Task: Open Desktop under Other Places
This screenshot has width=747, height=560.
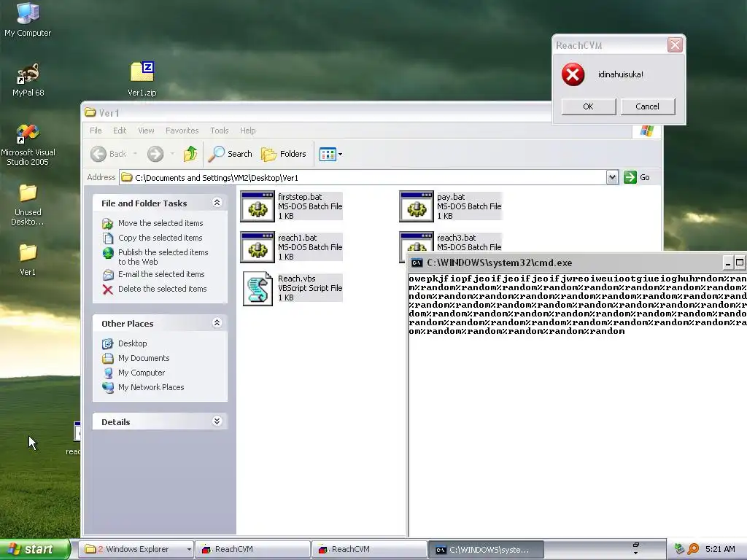Action: point(133,343)
